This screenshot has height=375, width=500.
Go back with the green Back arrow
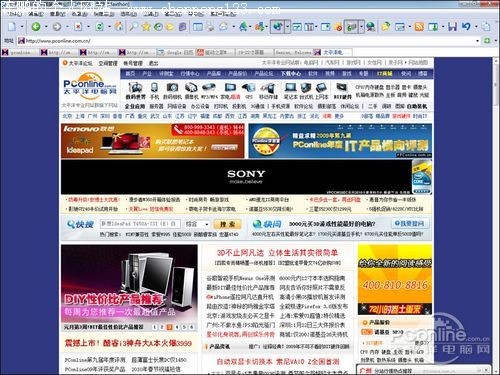tap(36, 26)
